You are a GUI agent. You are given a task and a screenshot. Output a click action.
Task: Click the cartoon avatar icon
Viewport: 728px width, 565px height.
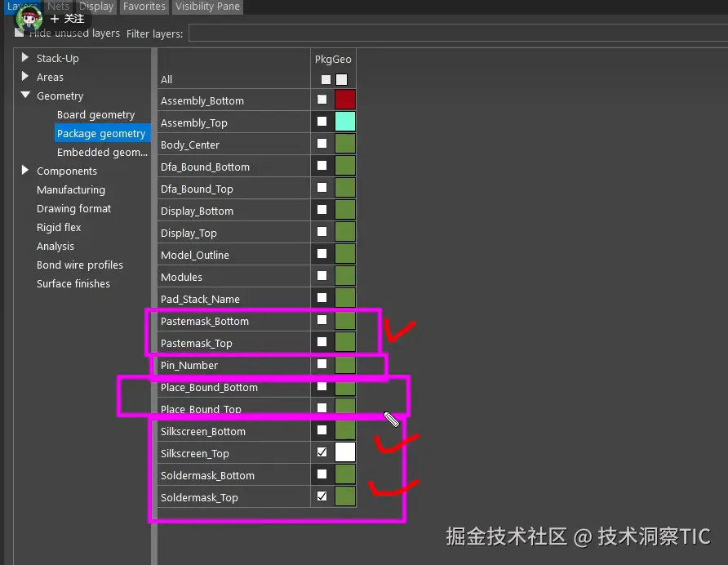click(29, 19)
